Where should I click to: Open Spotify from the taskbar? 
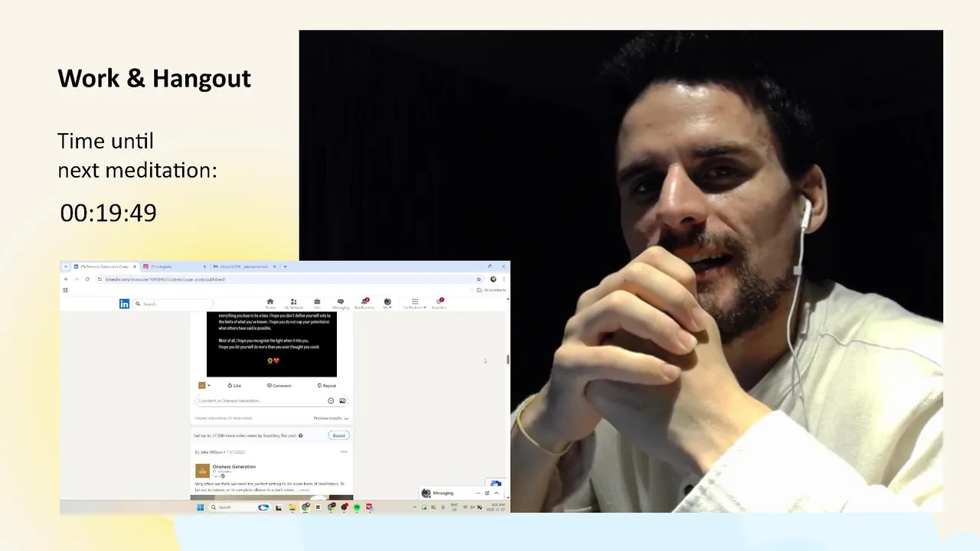[357, 507]
